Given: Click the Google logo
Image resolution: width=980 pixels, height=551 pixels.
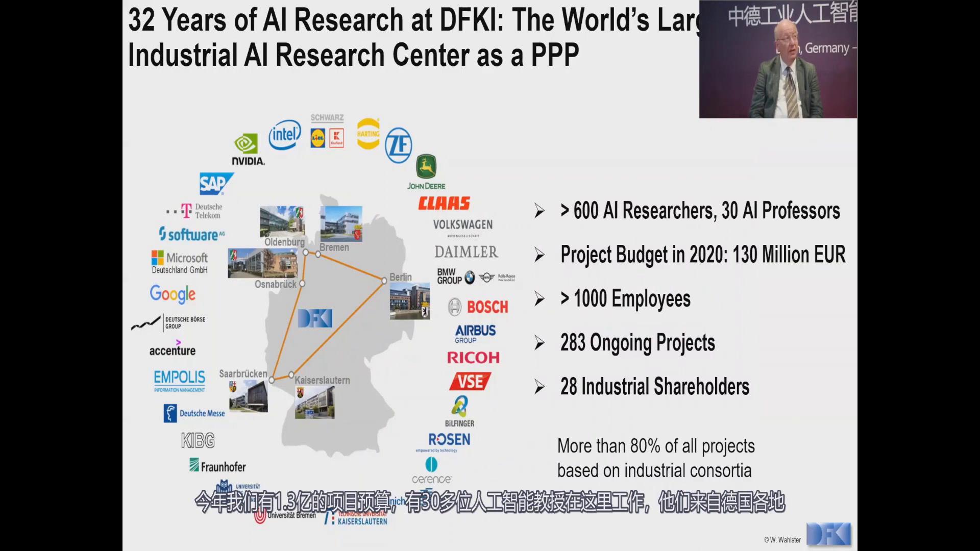Looking at the screenshot, I should [173, 294].
